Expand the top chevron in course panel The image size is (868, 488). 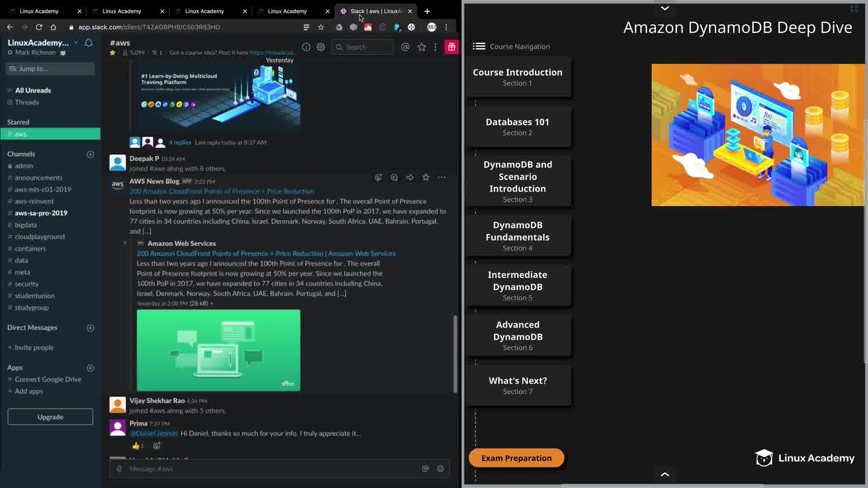pyautogui.click(x=665, y=8)
